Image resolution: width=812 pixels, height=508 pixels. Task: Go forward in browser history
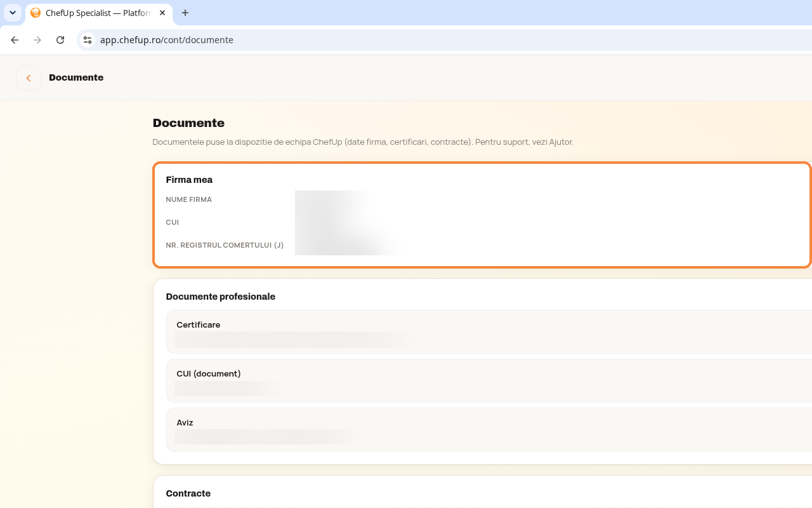coord(37,40)
